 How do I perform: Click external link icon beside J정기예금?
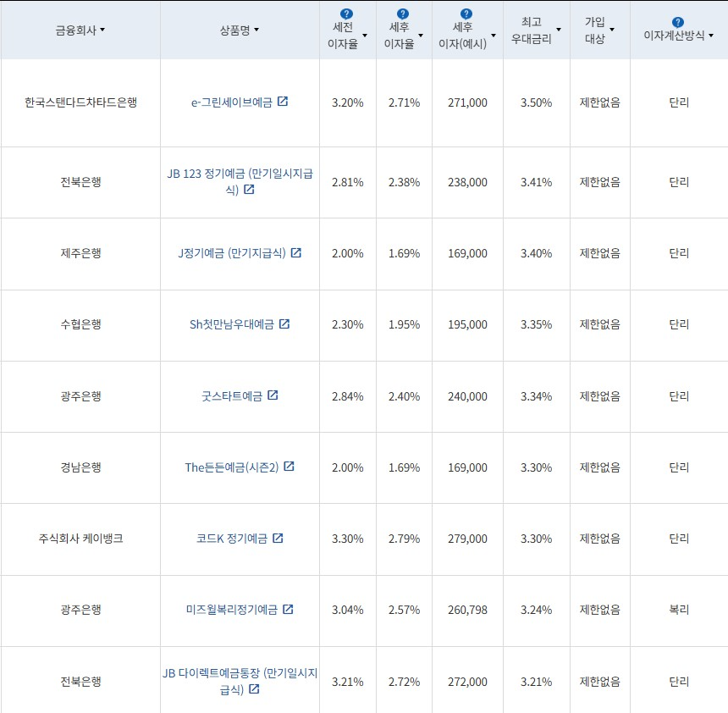point(295,252)
